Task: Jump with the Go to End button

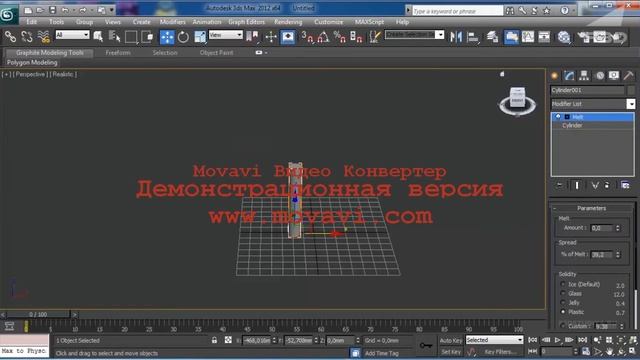Action: tap(582, 340)
